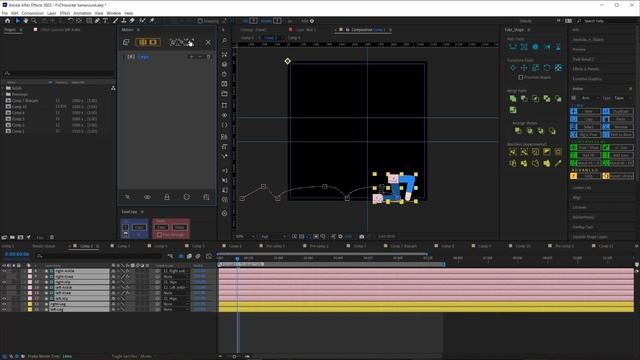Click the first Arrange Shapes icon

518,131
